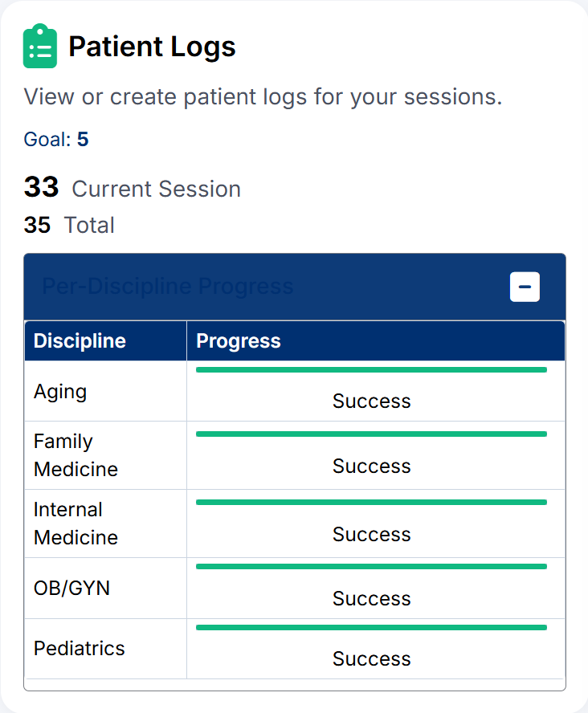588x713 pixels.
Task: Click the Success label under OB/GYN
Action: (371, 598)
